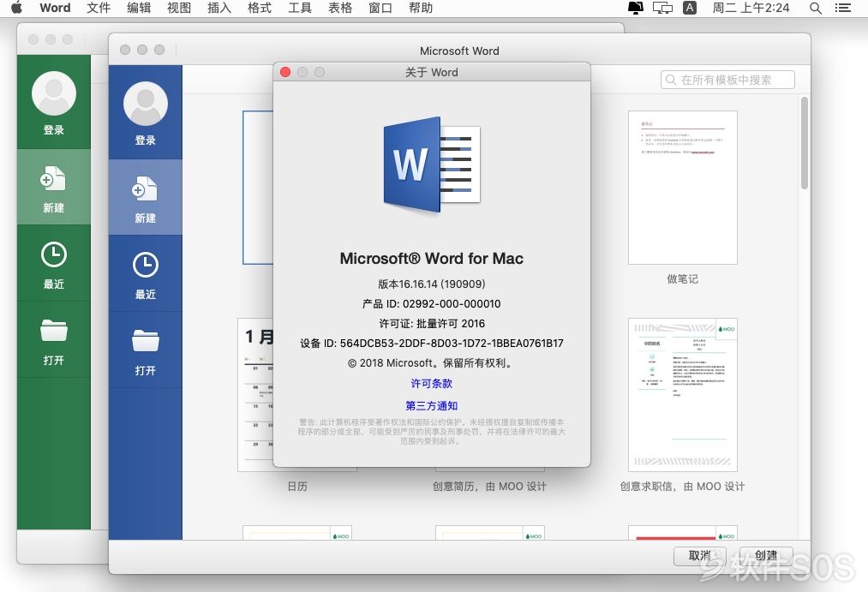Click the Spotlight search icon

(816, 8)
